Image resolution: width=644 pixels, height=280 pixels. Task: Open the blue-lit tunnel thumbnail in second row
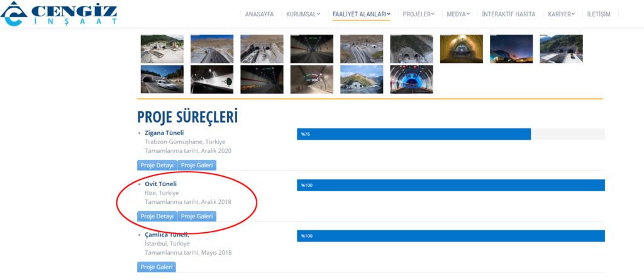point(411,79)
